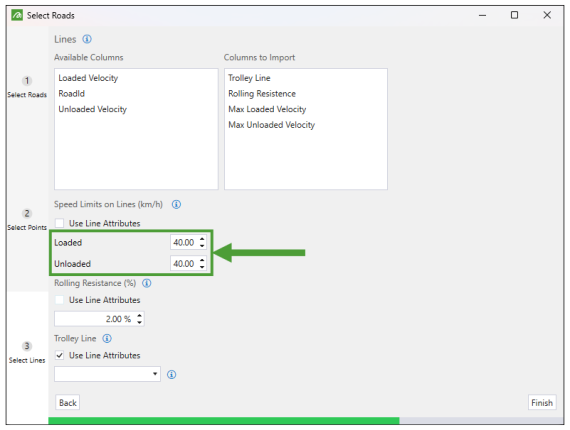Enable Use Line Attributes for speed limits
The image size is (570, 430).
pyautogui.click(x=60, y=223)
